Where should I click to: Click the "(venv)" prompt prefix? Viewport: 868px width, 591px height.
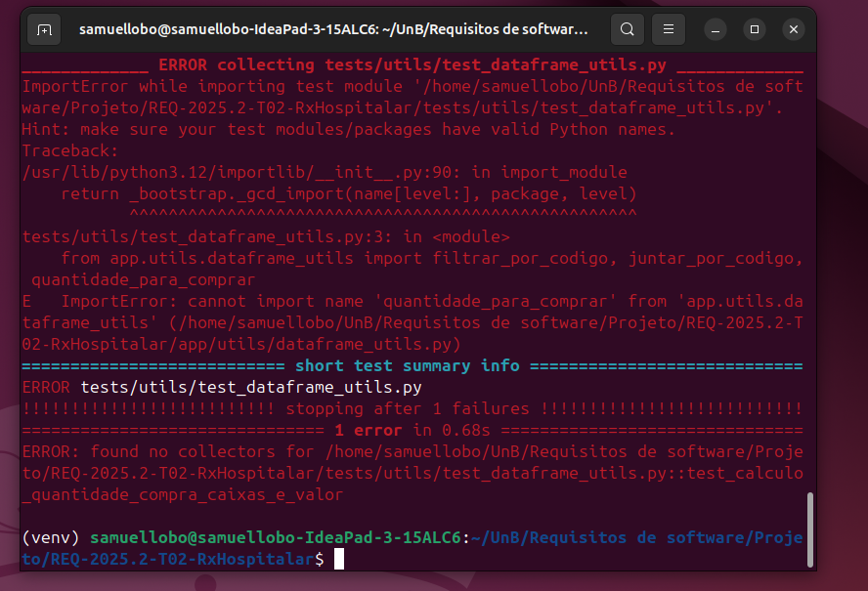tap(51, 538)
